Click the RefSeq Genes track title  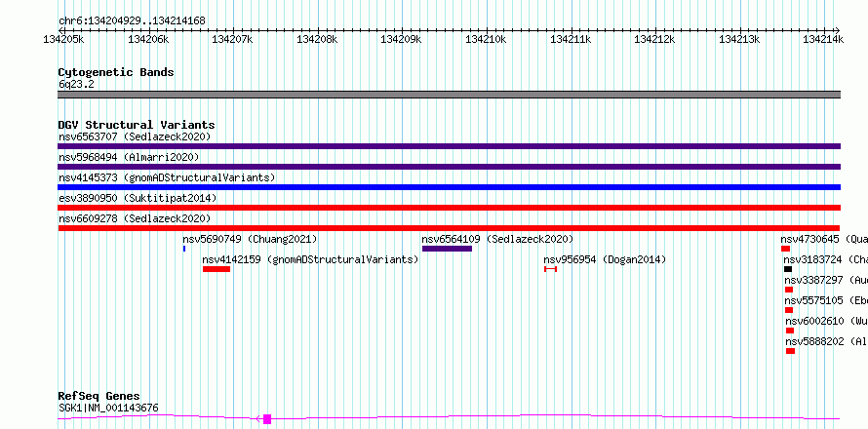(99, 397)
